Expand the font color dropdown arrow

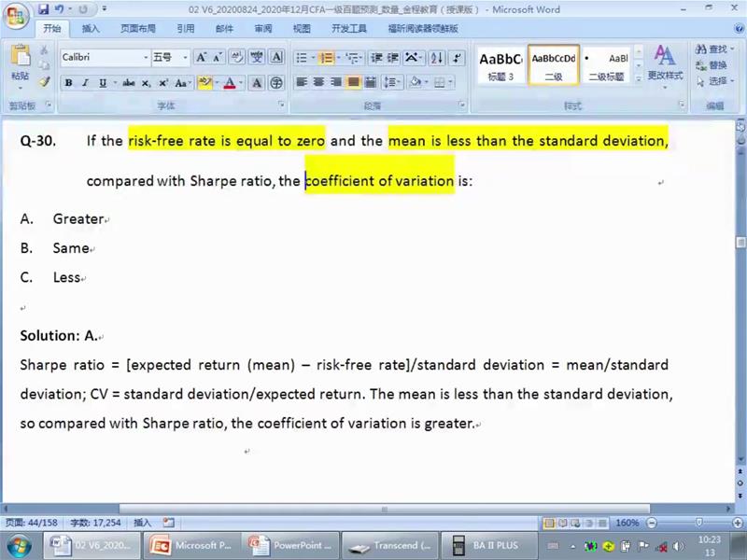click(242, 83)
